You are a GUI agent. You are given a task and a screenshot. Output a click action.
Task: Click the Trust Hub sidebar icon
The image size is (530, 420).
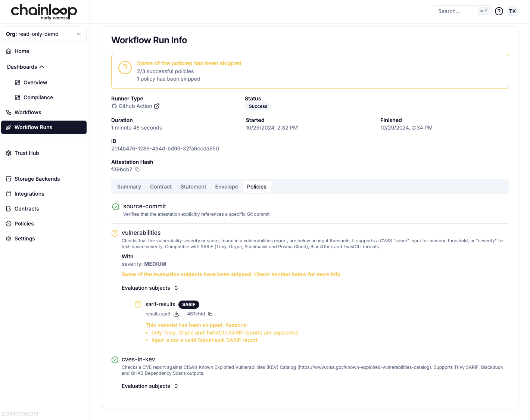[x=9, y=153]
